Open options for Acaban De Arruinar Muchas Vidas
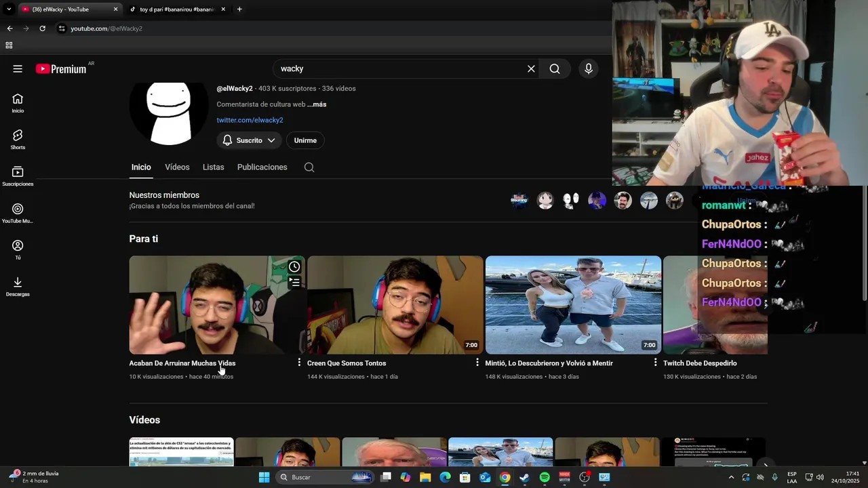 click(x=299, y=363)
